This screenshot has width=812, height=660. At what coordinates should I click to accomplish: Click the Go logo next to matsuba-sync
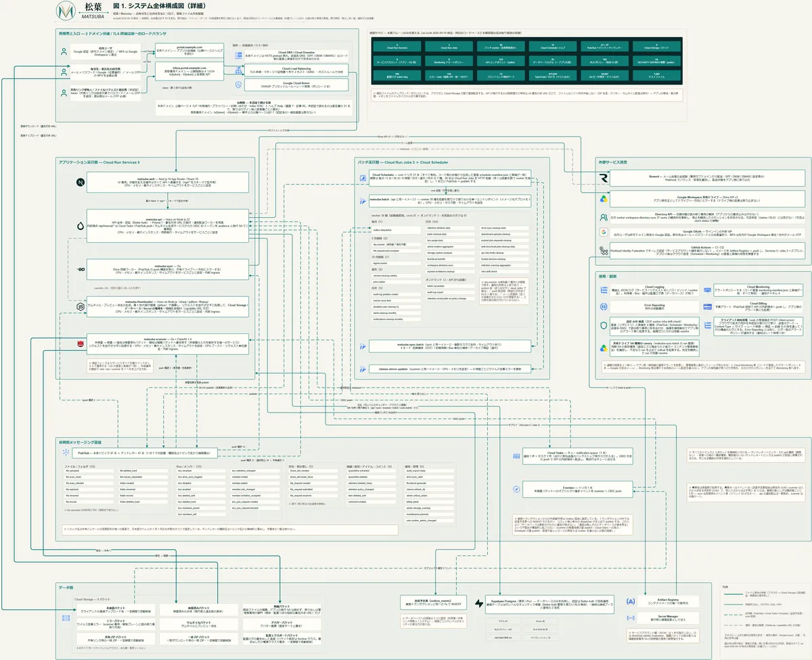coord(80,270)
